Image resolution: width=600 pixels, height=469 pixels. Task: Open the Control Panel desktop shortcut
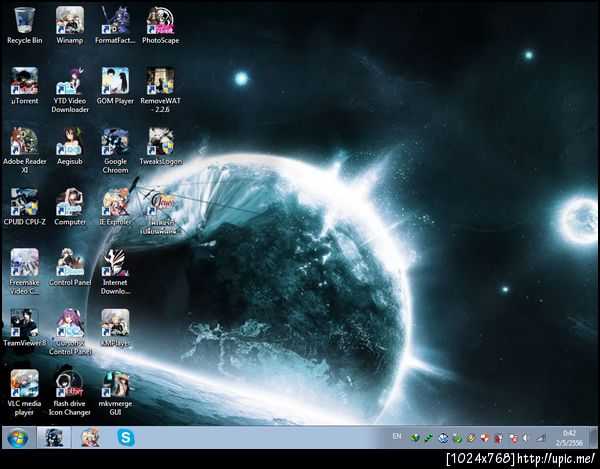[70, 267]
